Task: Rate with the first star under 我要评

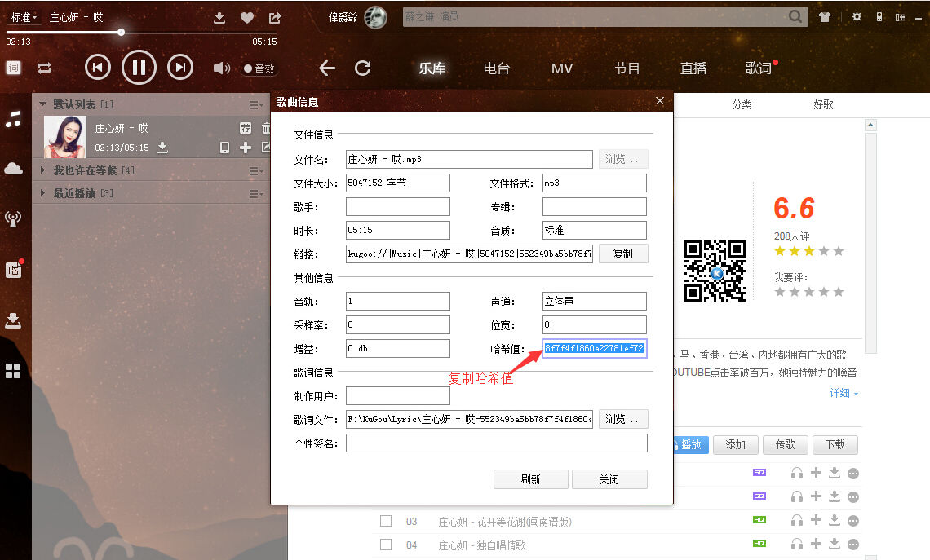Action: [x=779, y=292]
